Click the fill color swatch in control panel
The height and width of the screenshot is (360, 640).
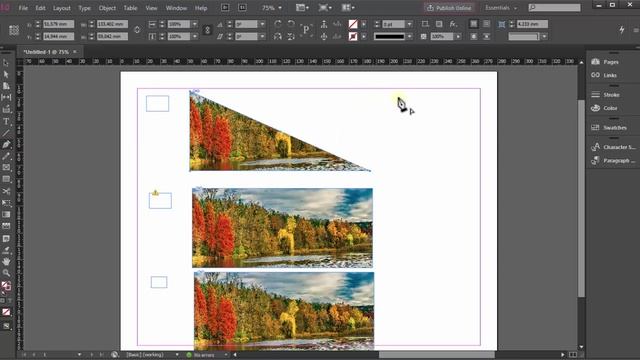click(353, 24)
